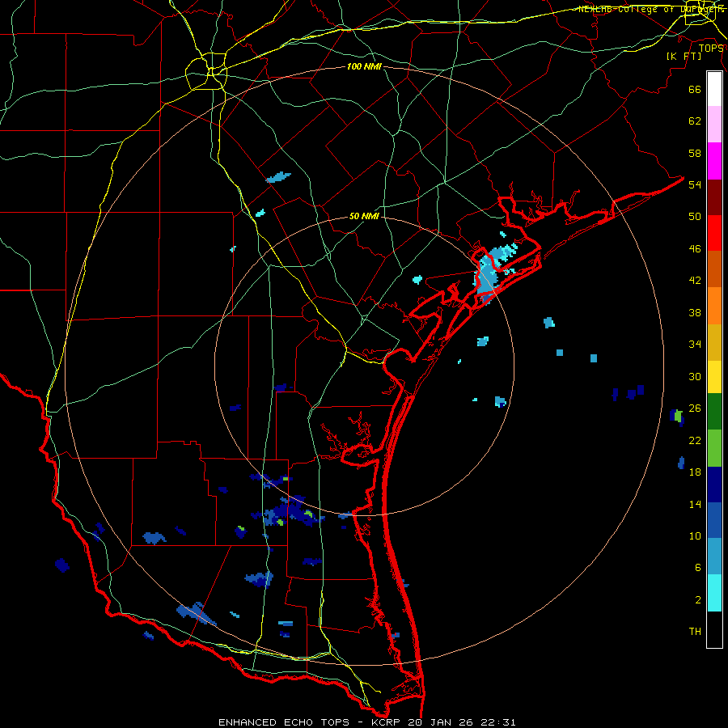Select the dark red legend swatch
728x728 pixels.
[x=714, y=197]
